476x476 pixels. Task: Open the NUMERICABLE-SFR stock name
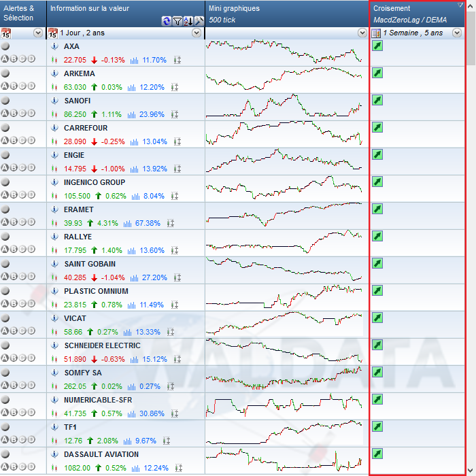(98, 400)
